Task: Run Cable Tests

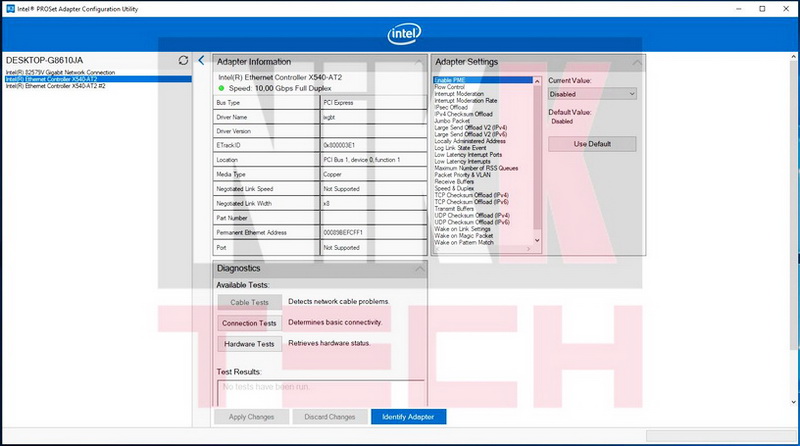Action: [x=249, y=302]
